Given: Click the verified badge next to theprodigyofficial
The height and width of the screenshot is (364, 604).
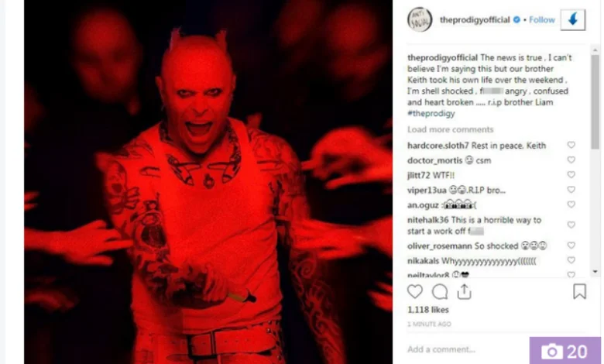Looking at the screenshot, I should tap(516, 19).
